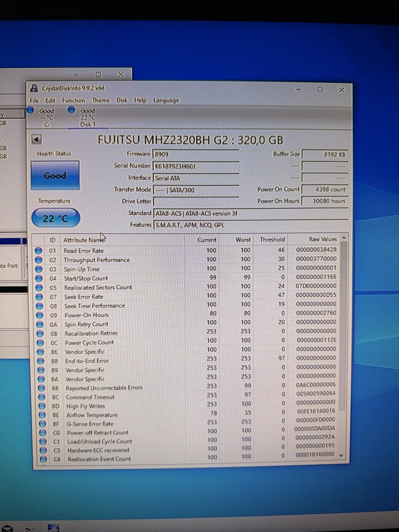Click status icon of Power-off Retract Count row
The image size is (399, 532).
(43, 433)
